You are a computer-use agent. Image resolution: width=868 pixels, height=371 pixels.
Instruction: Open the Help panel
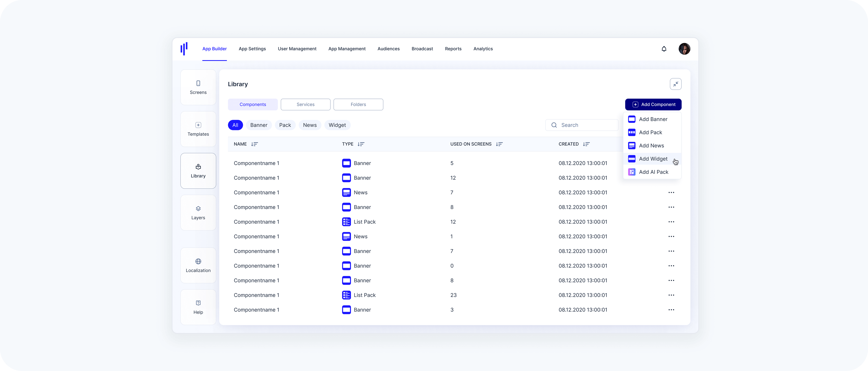[198, 307]
